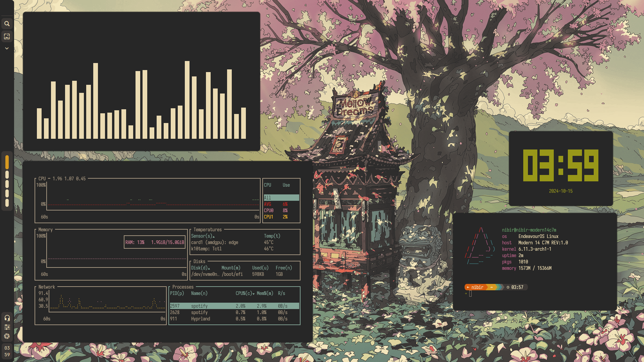
Task: Collapse the sidebar using the chevron
Action: [7, 48]
